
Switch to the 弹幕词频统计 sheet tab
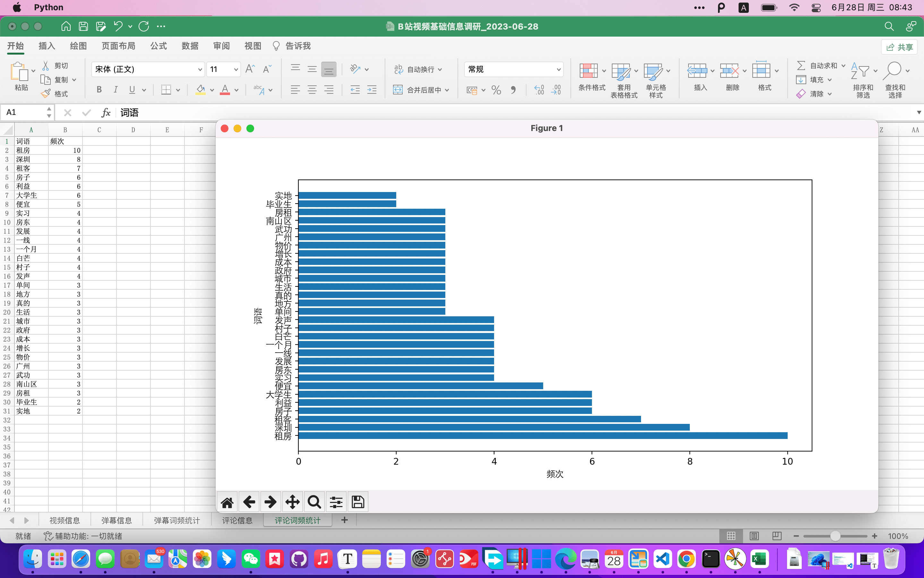[x=177, y=520]
